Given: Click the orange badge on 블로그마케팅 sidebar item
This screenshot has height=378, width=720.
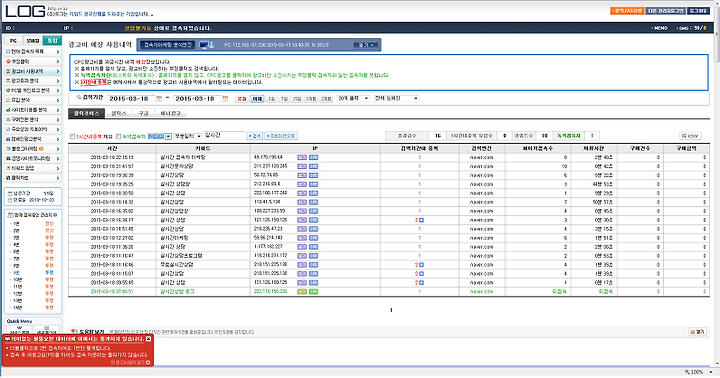Looking at the screenshot, I should point(41,149).
